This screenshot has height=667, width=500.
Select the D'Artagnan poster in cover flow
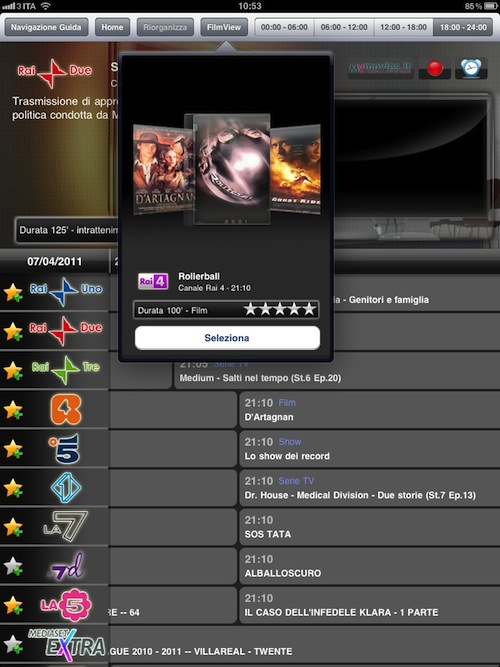(x=161, y=169)
